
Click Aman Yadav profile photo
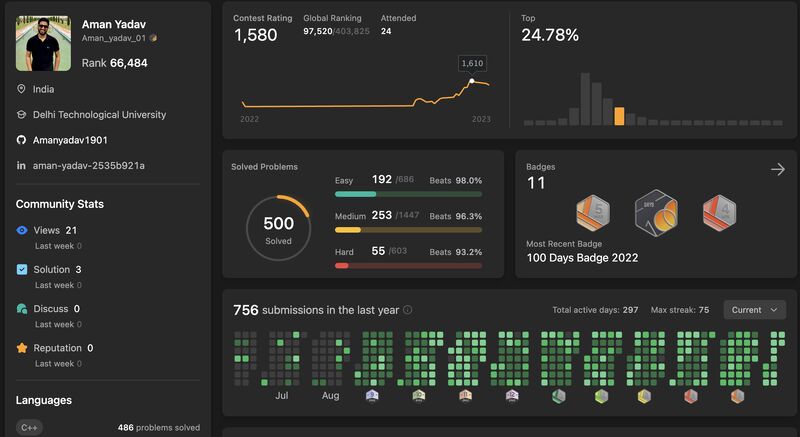(x=43, y=43)
